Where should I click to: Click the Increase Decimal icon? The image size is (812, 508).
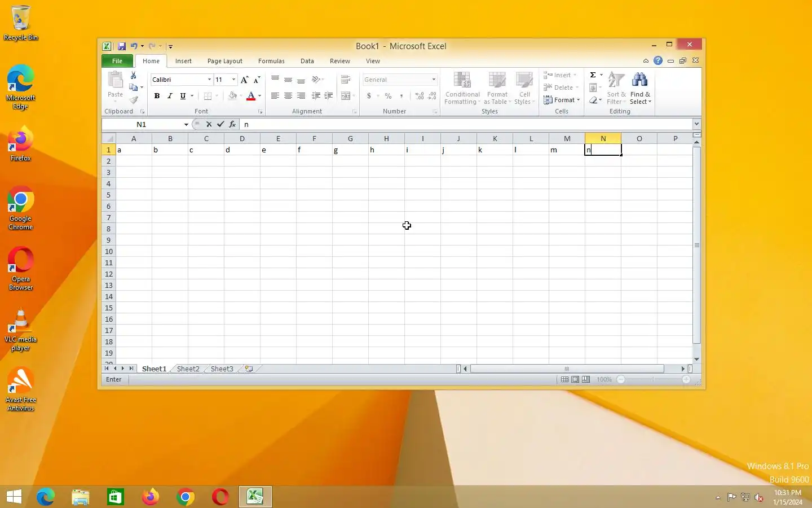click(420, 96)
